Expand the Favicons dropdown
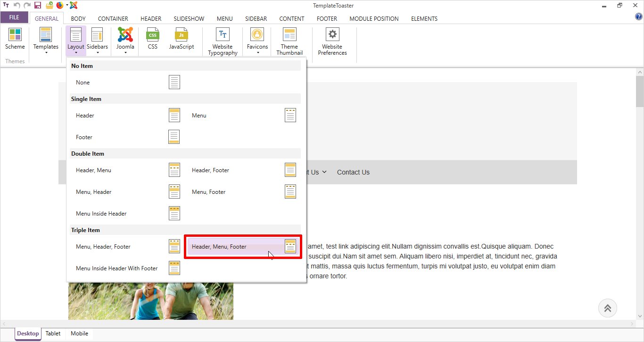644x342 pixels. [x=257, y=42]
